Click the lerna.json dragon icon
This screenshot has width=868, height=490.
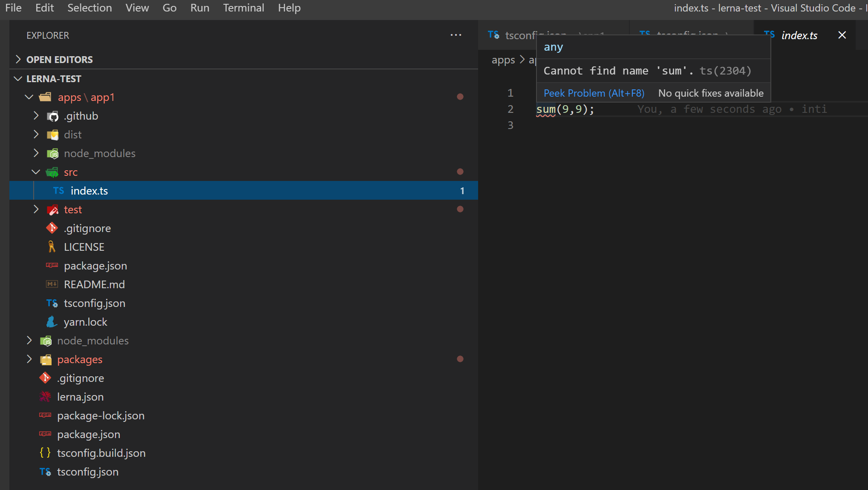[45, 397]
